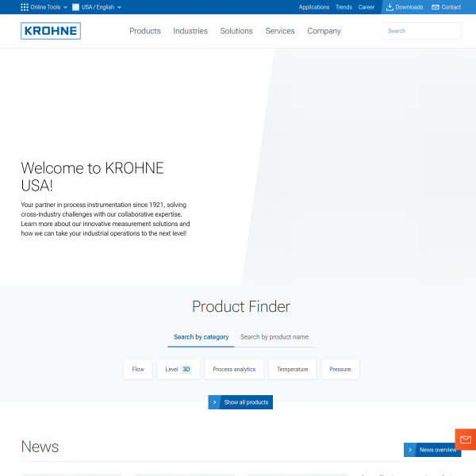Open the Online Tools grid icon
This screenshot has width=476, height=476.
(x=25, y=7)
